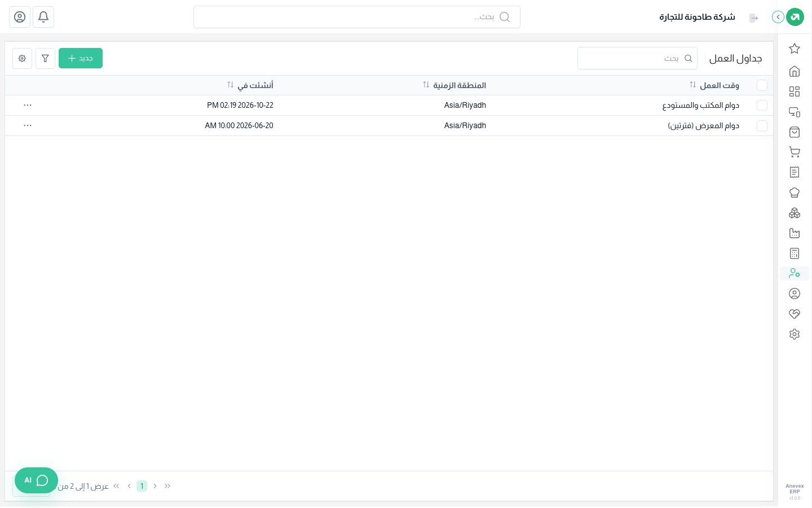Go to the home icon in sidebar

point(795,71)
